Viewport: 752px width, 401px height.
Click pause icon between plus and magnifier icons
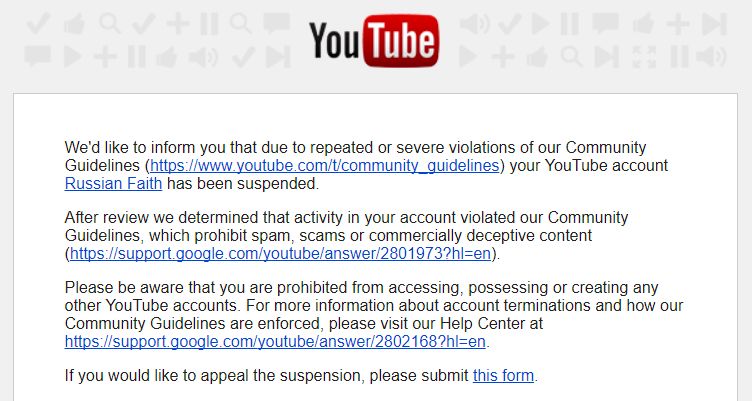(209, 24)
